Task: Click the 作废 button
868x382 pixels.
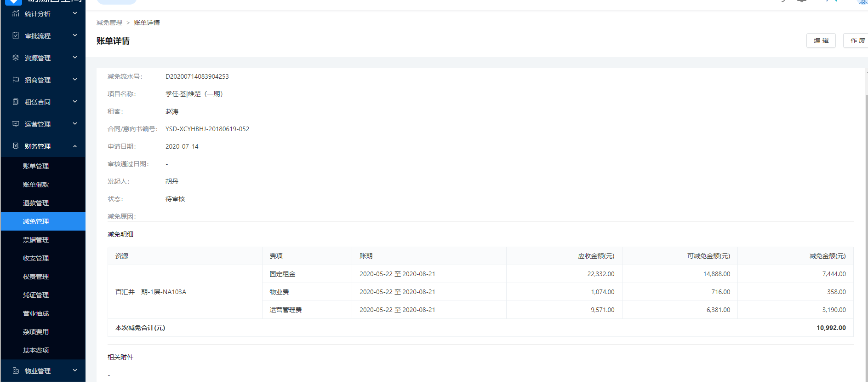Action: [x=857, y=41]
